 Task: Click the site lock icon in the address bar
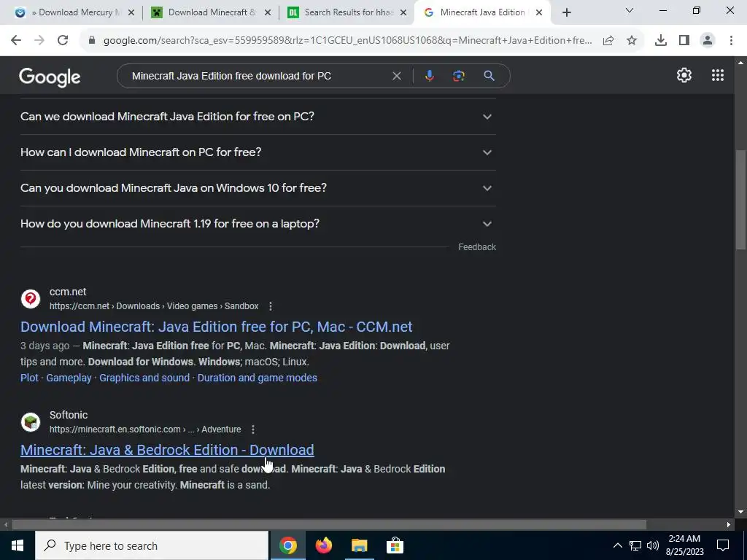[92, 41]
